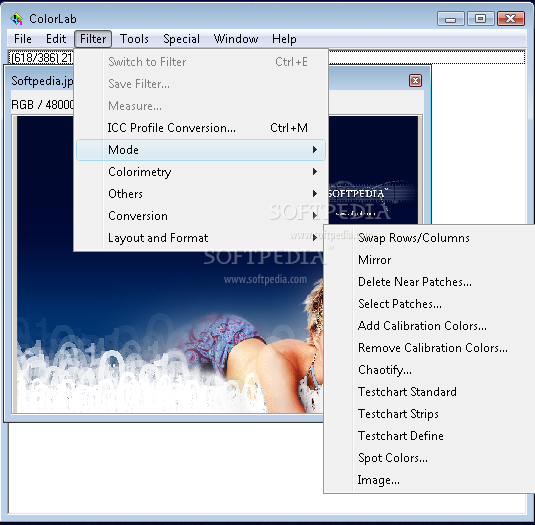Choose Delete Near Patches...
Image resolution: width=535 pixels, height=525 pixels.
click(430, 282)
